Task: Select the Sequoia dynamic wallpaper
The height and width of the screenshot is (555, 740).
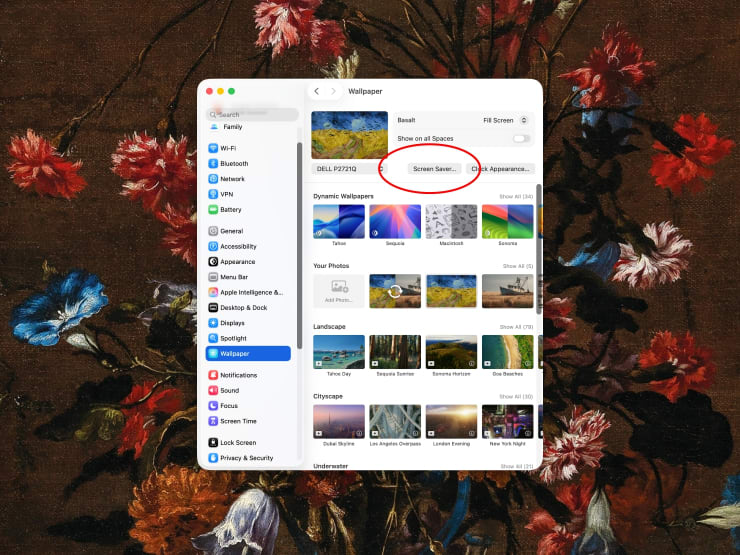Action: [x=395, y=221]
